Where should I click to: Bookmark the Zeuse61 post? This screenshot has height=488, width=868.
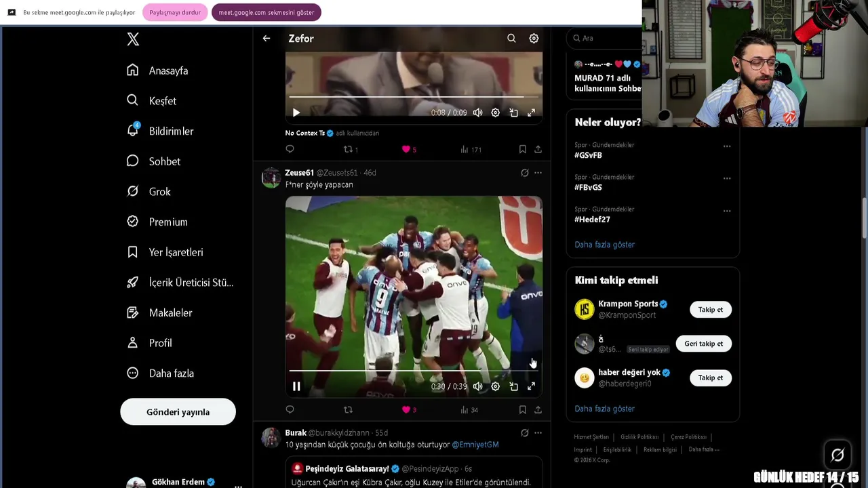click(x=522, y=409)
